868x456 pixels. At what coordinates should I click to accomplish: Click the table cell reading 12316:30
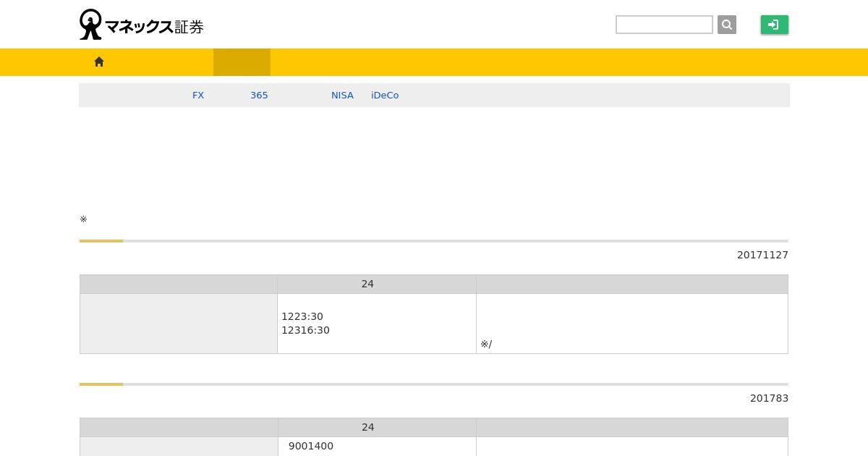pos(305,330)
